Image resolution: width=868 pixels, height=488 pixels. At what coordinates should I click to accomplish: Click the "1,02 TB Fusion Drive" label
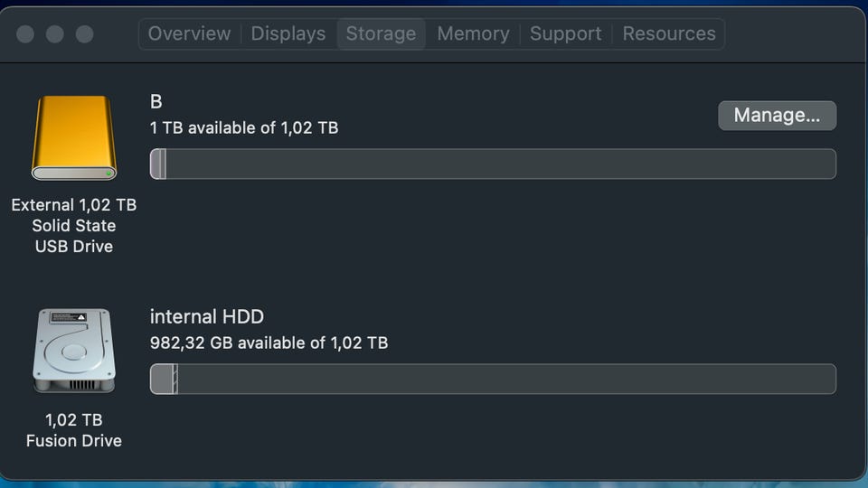tap(74, 430)
